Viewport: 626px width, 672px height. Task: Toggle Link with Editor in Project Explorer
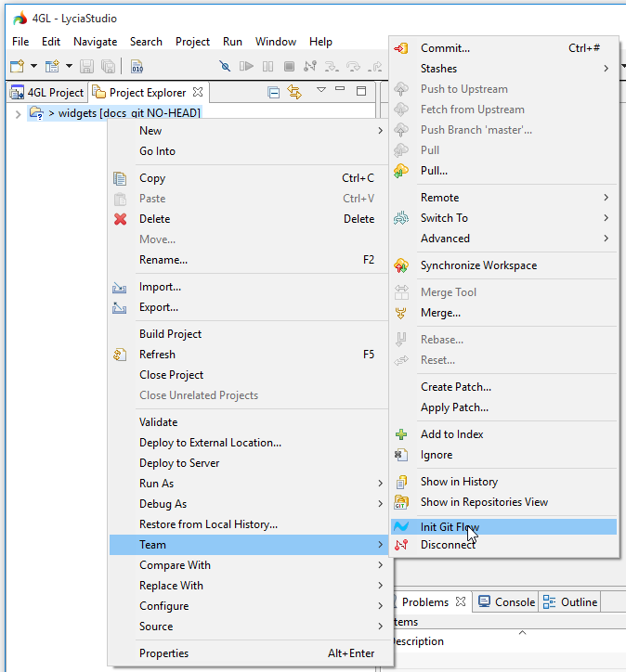294,92
